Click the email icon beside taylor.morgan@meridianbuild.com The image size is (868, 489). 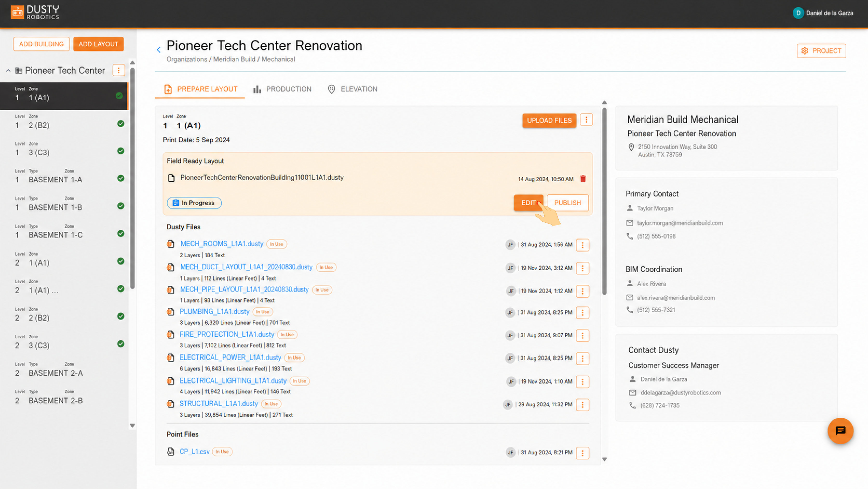(x=629, y=223)
